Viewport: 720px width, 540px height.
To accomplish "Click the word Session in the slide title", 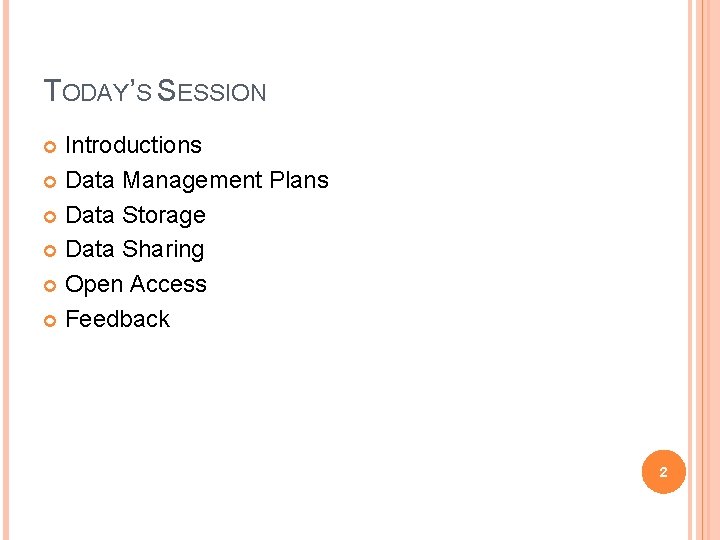I will point(213,92).
